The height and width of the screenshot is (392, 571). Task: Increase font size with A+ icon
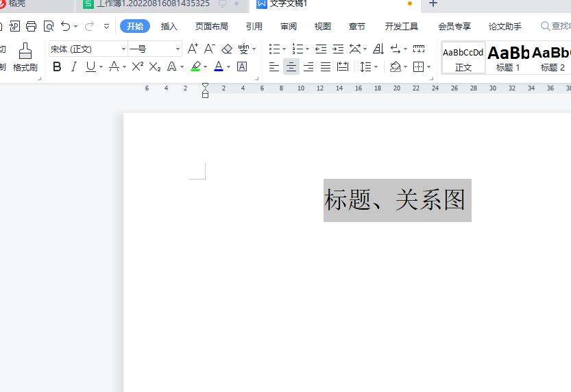[x=193, y=49]
